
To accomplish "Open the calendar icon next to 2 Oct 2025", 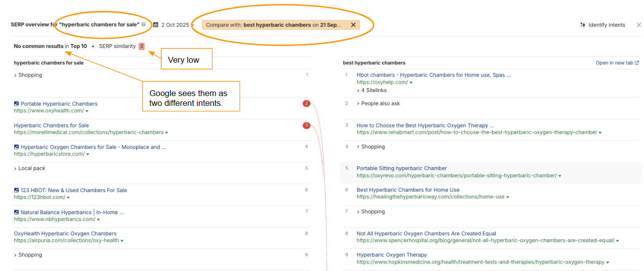I will pos(156,25).
